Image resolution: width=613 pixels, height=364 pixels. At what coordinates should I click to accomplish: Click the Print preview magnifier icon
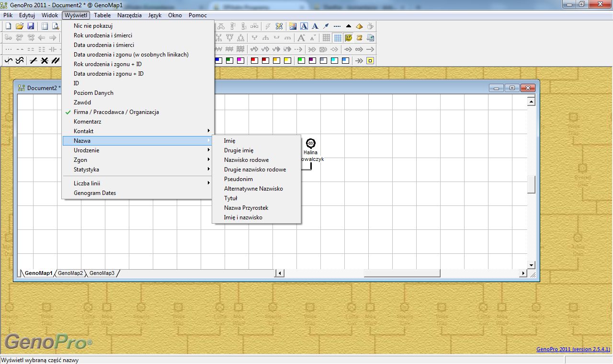point(56,26)
